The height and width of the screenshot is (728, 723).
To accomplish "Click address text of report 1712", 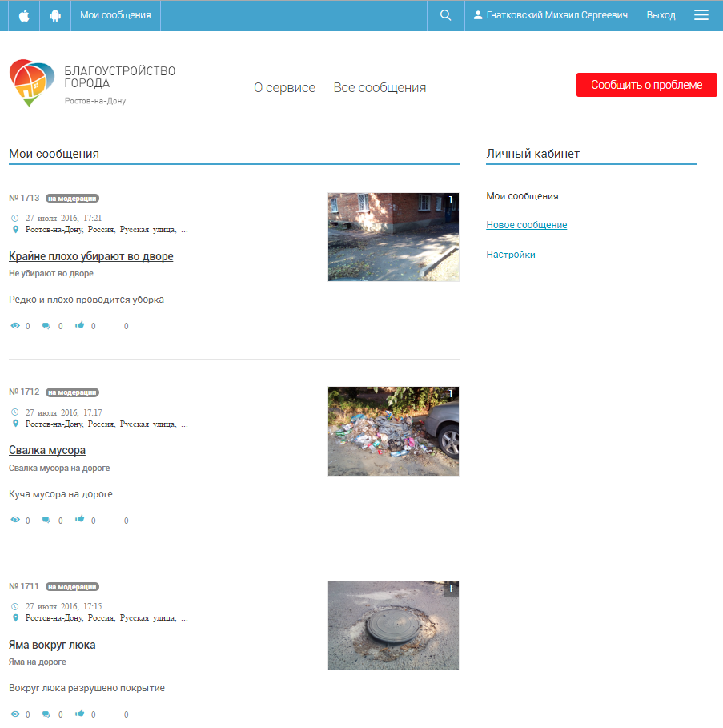I will pyautogui.click(x=106, y=424).
